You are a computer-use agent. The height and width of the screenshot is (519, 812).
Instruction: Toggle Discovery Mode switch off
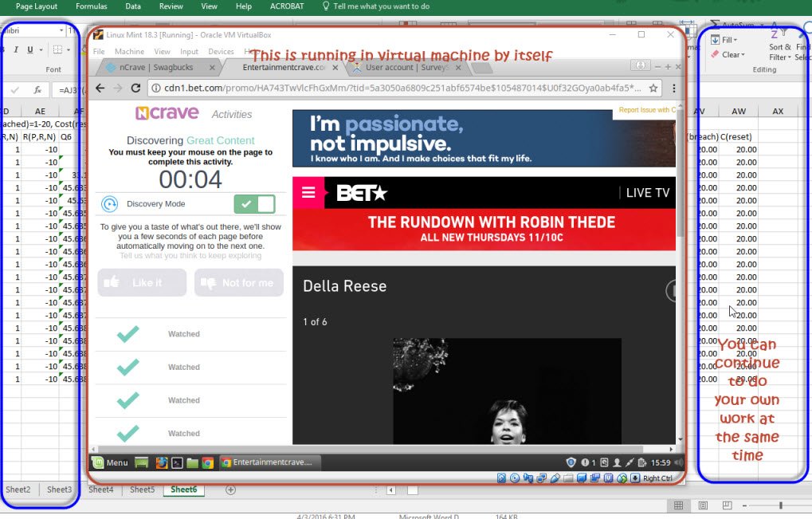click(x=254, y=204)
